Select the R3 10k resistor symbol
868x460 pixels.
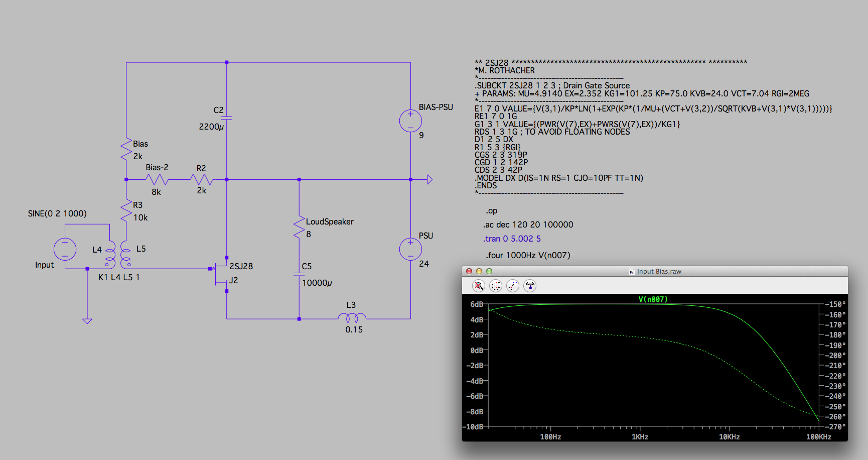pos(126,211)
